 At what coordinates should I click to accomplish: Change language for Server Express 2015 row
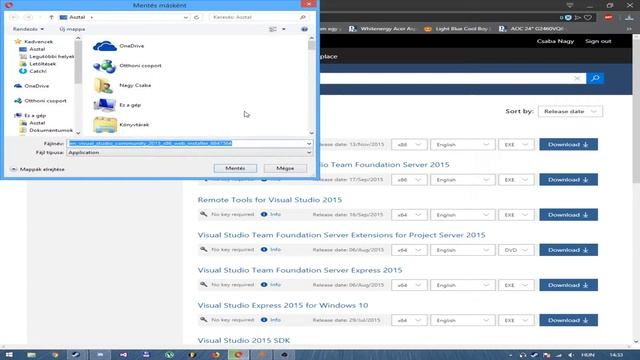(462, 285)
